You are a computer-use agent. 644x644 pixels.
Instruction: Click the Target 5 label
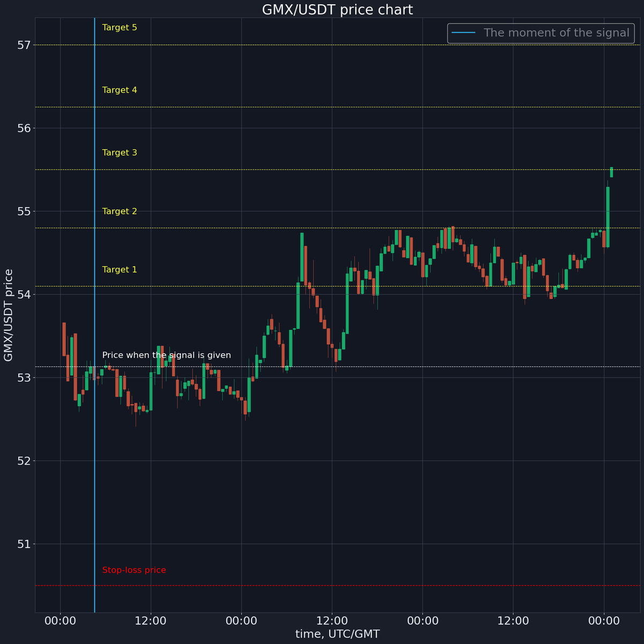pos(119,27)
